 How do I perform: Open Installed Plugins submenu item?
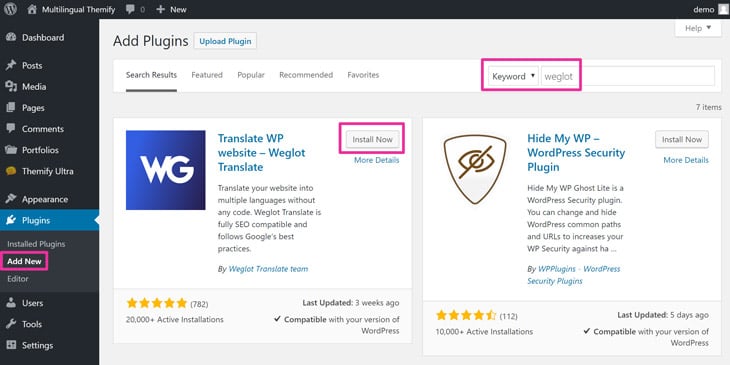(36, 244)
